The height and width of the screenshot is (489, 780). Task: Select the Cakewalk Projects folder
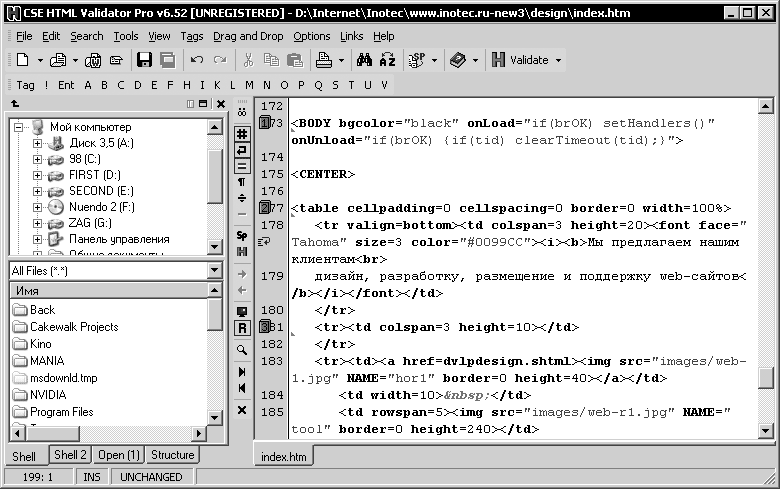pyautogui.click(x=74, y=327)
